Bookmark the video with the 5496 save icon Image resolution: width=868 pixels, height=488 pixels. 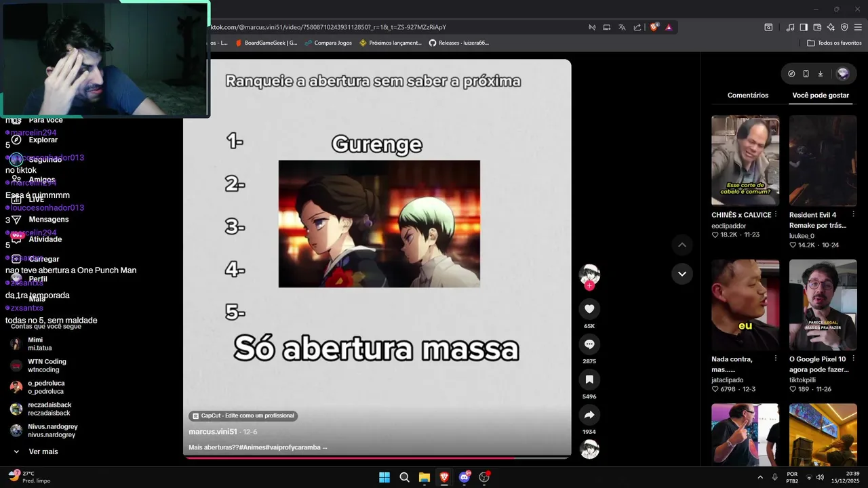[x=589, y=380]
